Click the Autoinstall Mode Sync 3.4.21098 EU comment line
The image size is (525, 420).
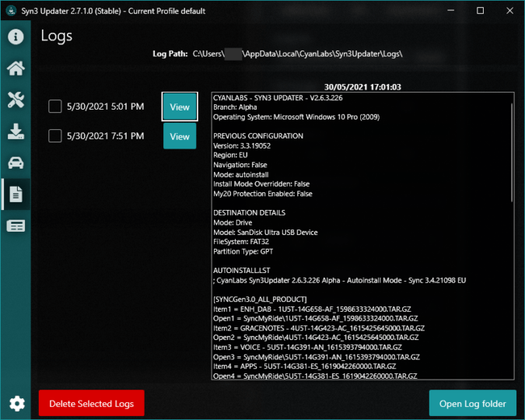(340, 280)
